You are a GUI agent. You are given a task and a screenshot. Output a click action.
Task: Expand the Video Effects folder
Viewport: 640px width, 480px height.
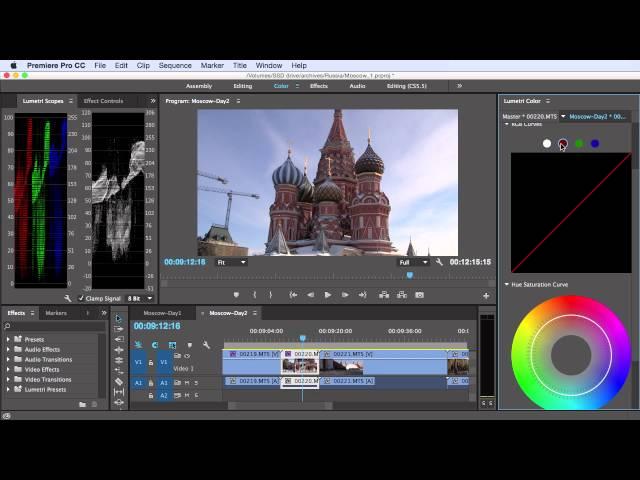(8, 369)
